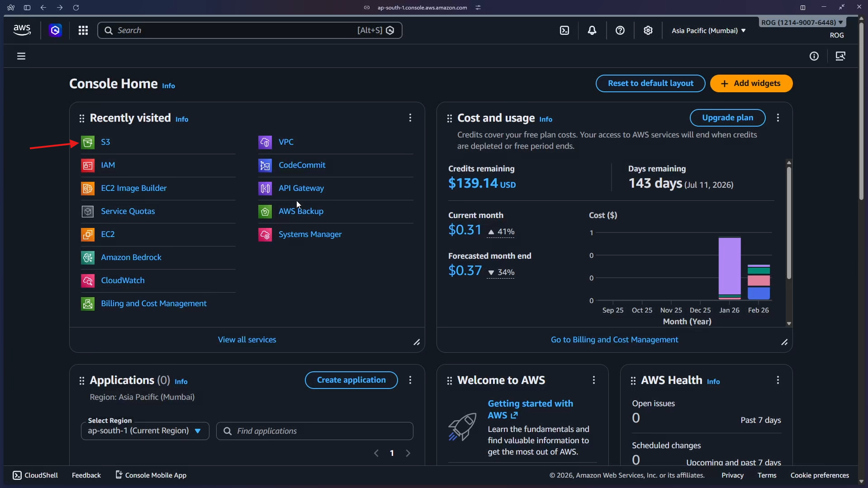
Task: Edit the Cost and usage widget with pencil icon
Action: coord(785,342)
